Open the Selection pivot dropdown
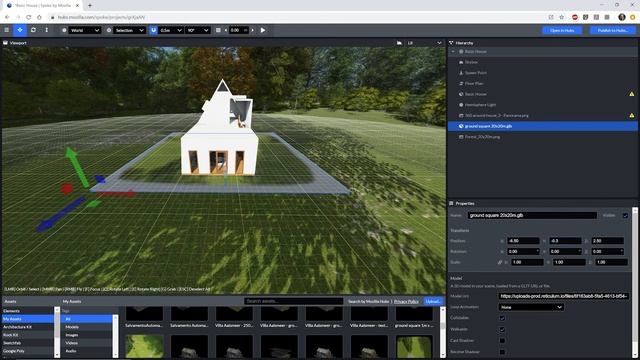Image resolution: width=640 pixels, height=360 pixels. (129, 30)
